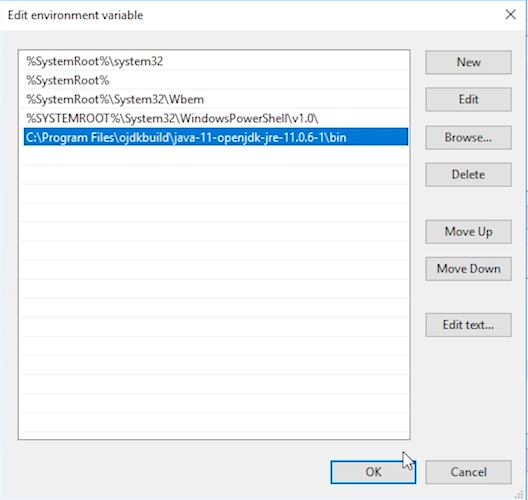Click the resize grip at dialog corner
Viewport: 528px width, 500px height.
tap(520, 495)
